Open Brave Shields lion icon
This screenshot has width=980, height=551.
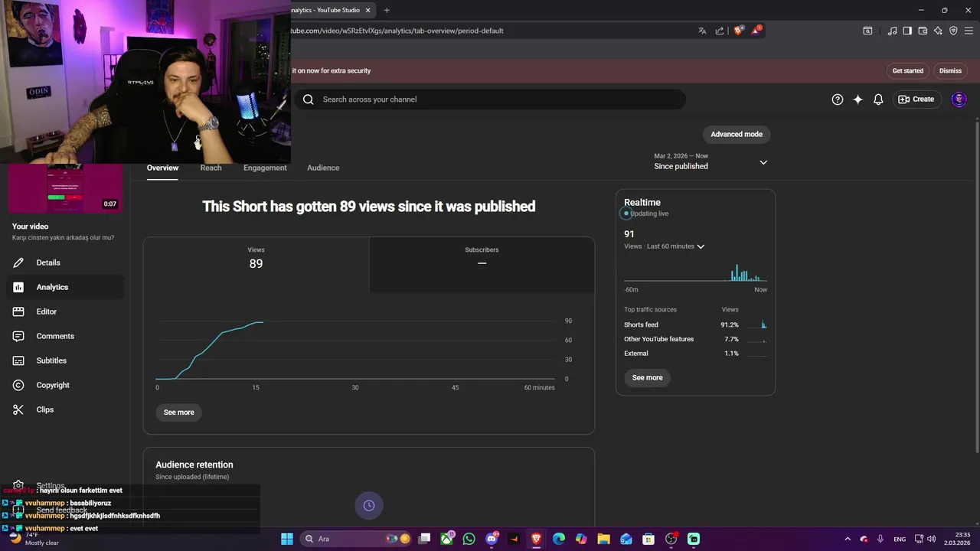click(738, 31)
